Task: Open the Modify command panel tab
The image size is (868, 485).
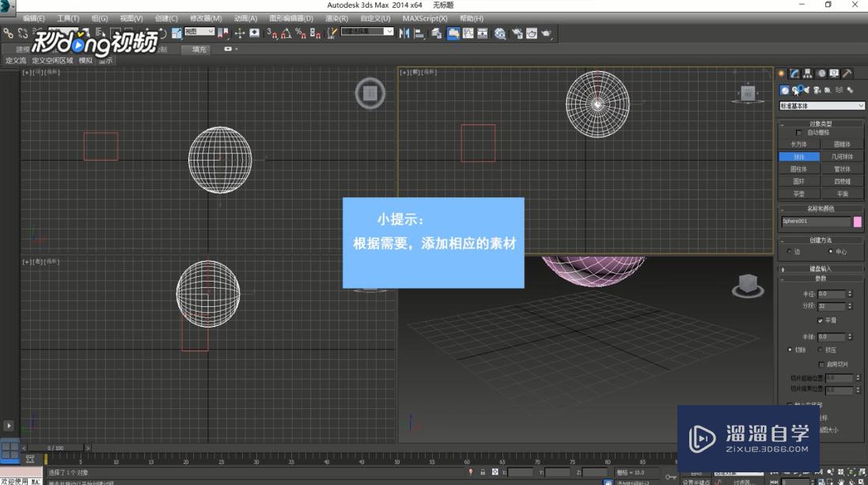Action: coord(794,74)
